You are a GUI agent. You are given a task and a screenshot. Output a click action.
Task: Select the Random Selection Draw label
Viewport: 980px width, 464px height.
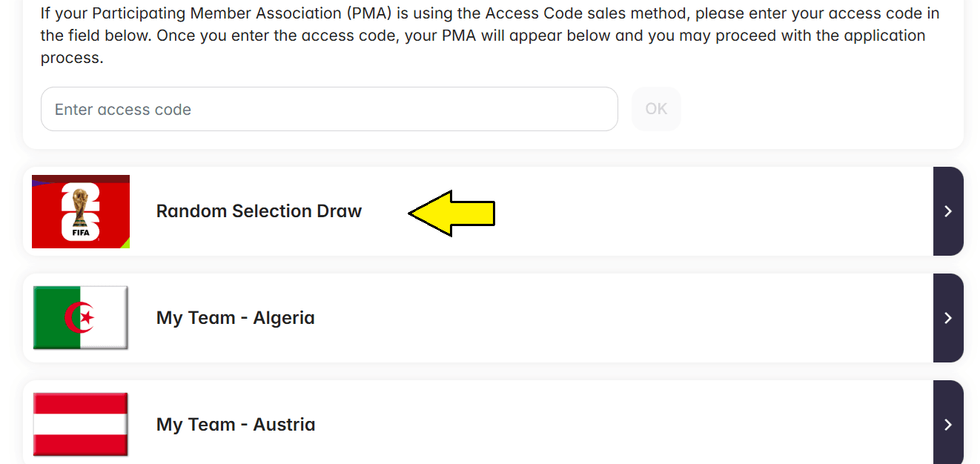(x=259, y=211)
